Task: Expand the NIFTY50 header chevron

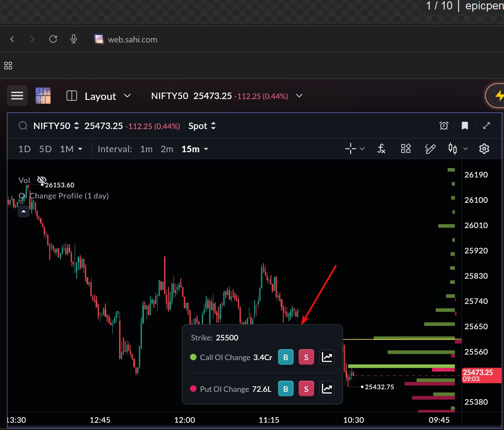Action: [299, 96]
